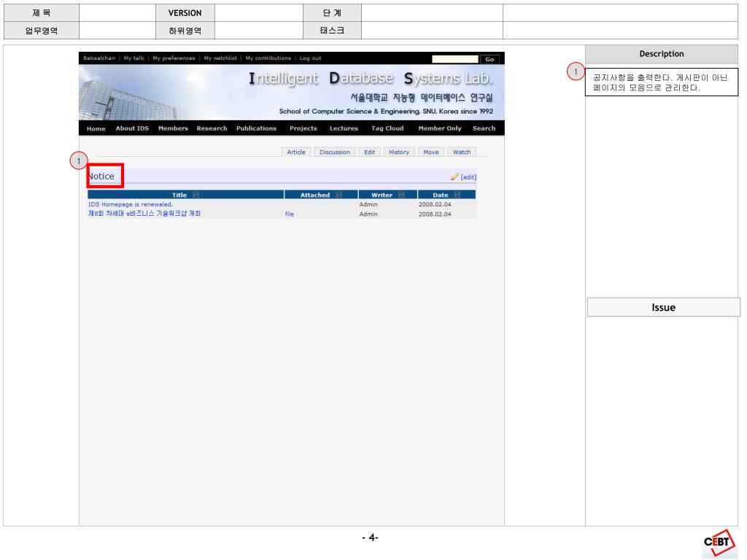
Task: Click the Intelligent Database Systems Lab banner title
Action: [x=371, y=78]
